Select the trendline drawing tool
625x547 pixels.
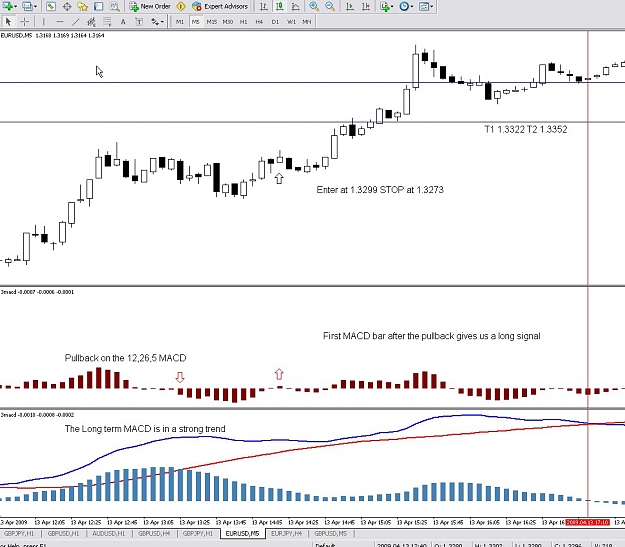point(76,22)
